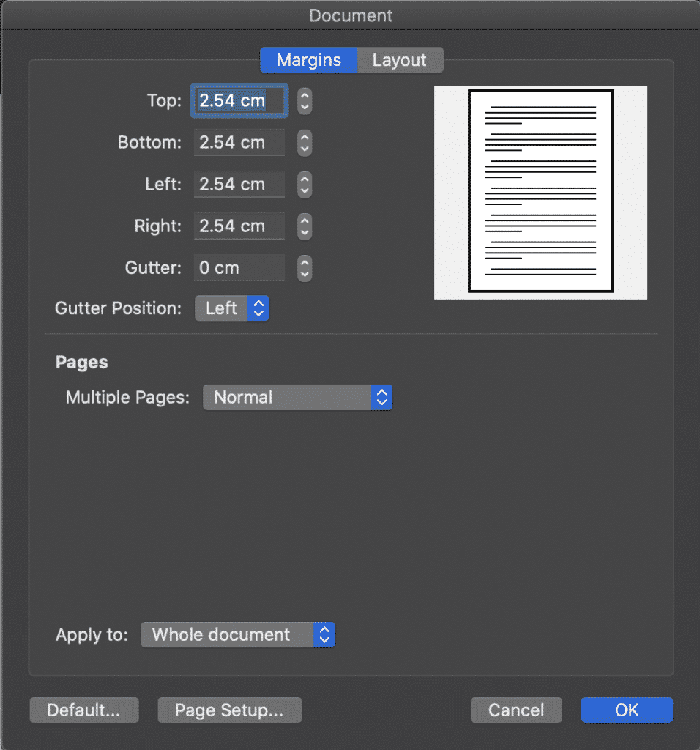Click the page preview thumbnail

coord(540,192)
